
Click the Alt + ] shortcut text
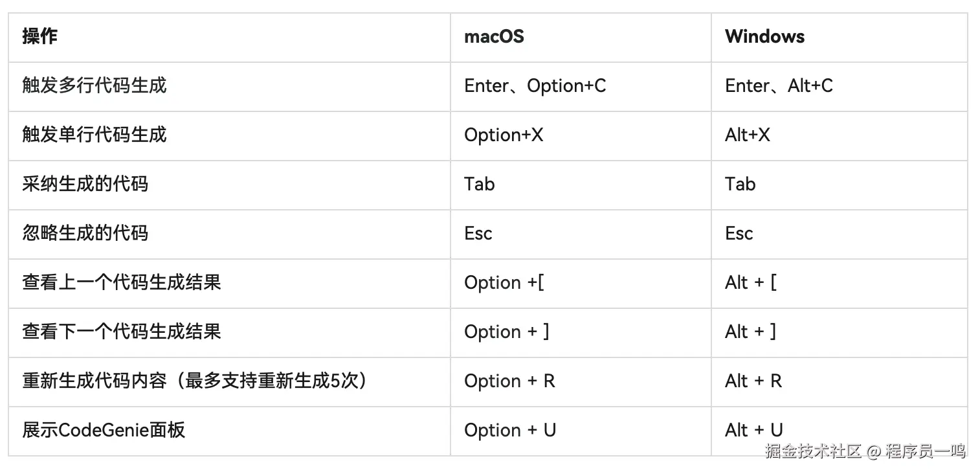point(750,332)
